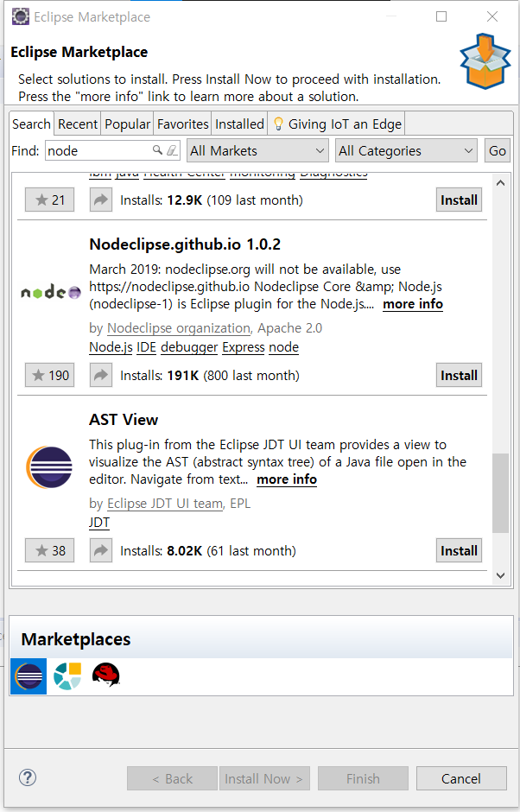Switch to the Search tab
The image size is (520, 812).
pyautogui.click(x=32, y=124)
